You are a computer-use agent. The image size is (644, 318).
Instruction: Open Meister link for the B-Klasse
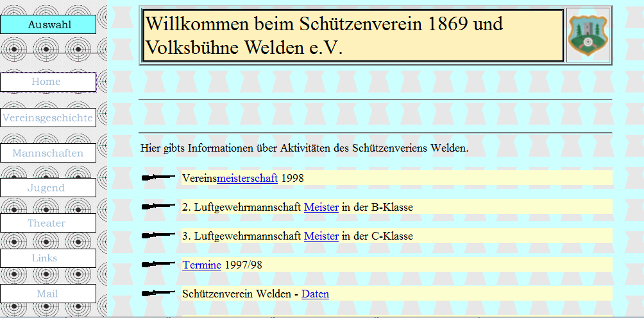(x=321, y=207)
